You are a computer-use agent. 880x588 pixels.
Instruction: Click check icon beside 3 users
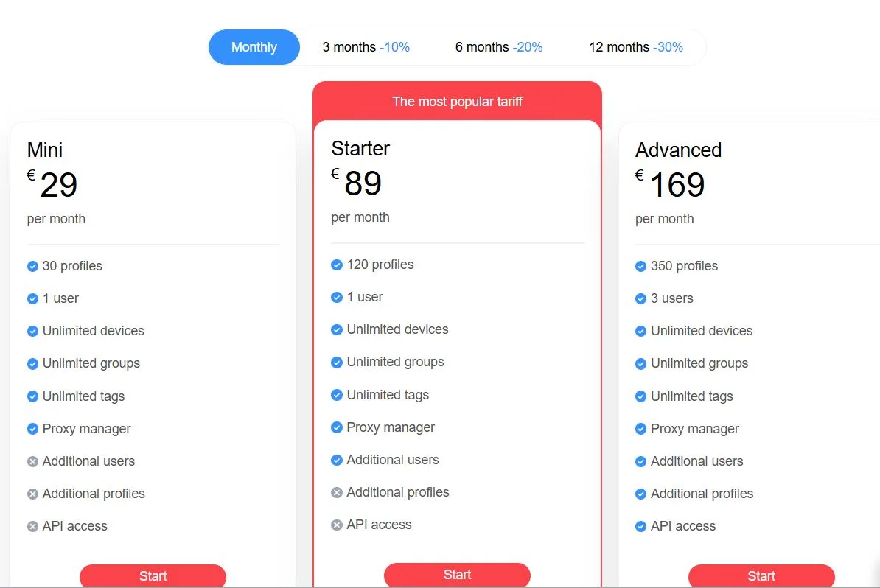coord(641,299)
